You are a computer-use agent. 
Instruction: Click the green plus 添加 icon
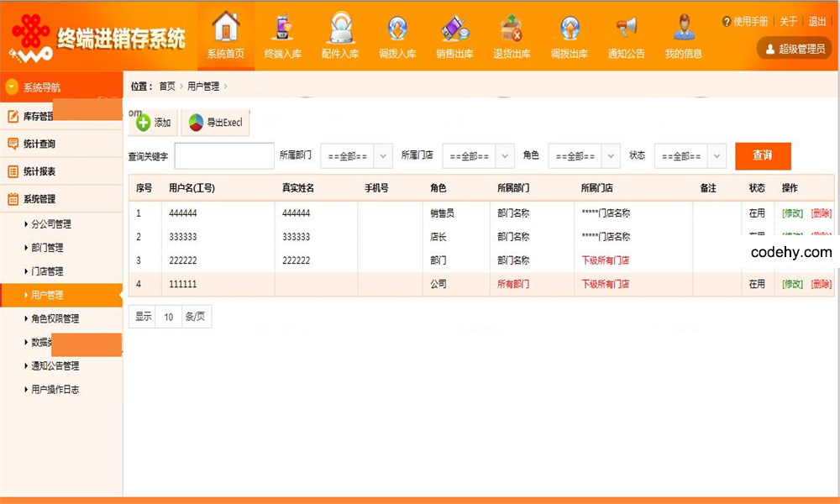pyautogui.click(x=143, y=123)
